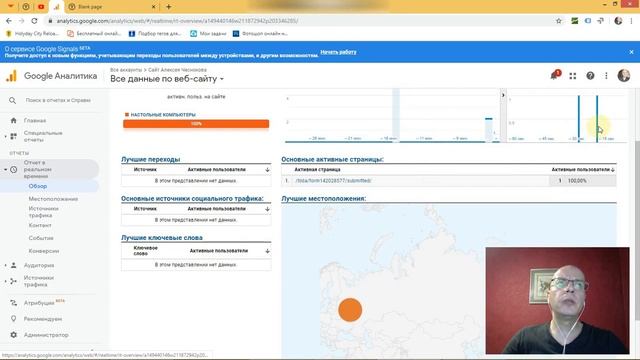This screenshot has height=360, width=640.
Task: Select Контент in real-time reports
Action: [x=40, y=225]
